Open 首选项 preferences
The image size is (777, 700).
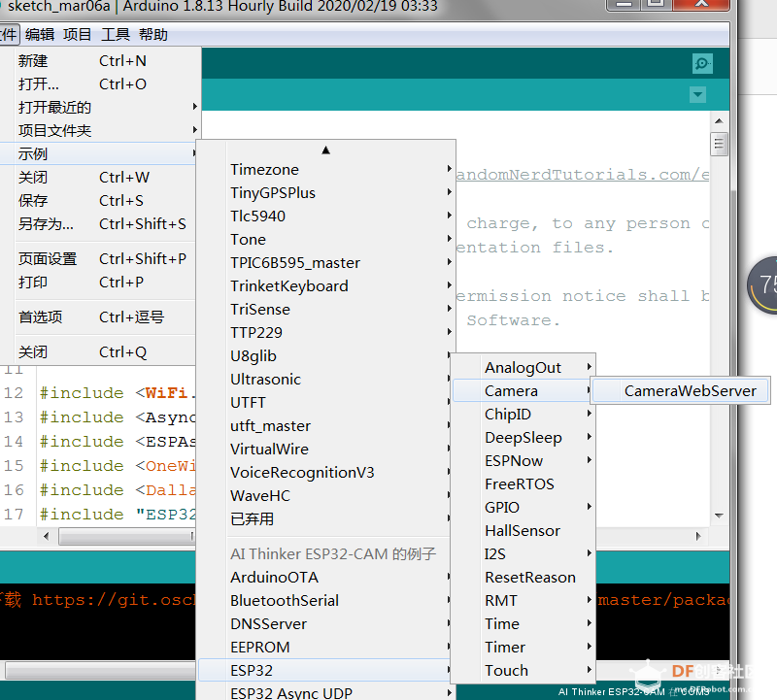[x=100, y=317]
